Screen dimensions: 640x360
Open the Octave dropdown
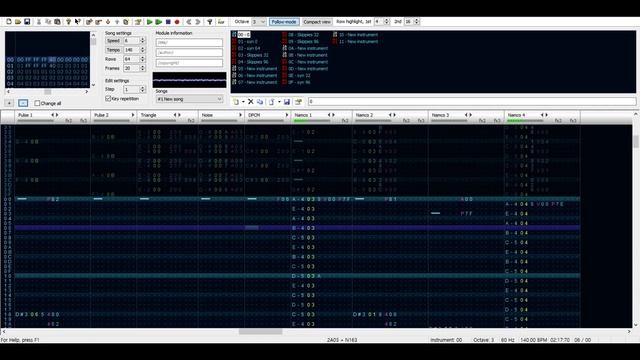(x=259, y=22)
